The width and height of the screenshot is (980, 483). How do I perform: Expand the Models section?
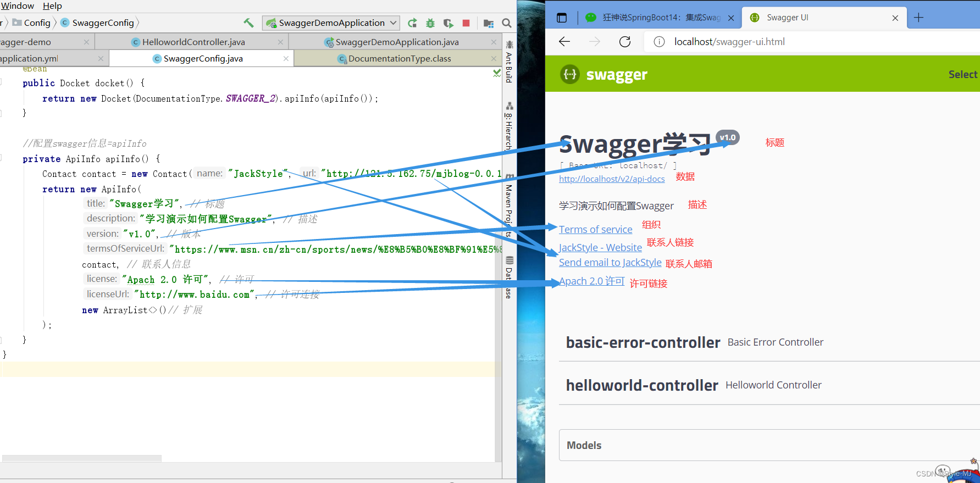coord(769,445)
